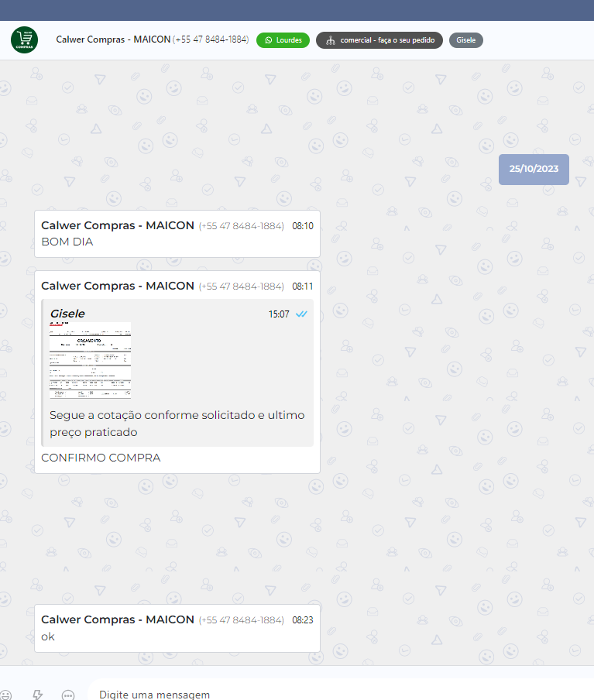This screenshot has width=594, height=700.
Task: Click the 'ok' message bubble
Action: pyautogui.click(x=177, y=629)
